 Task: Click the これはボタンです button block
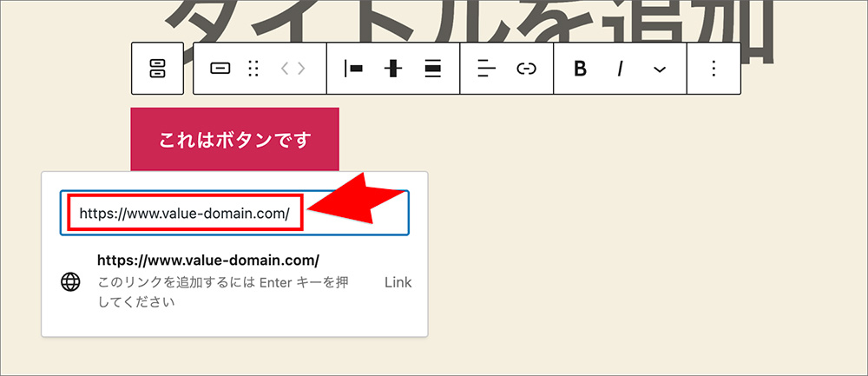tap(234, 139)
